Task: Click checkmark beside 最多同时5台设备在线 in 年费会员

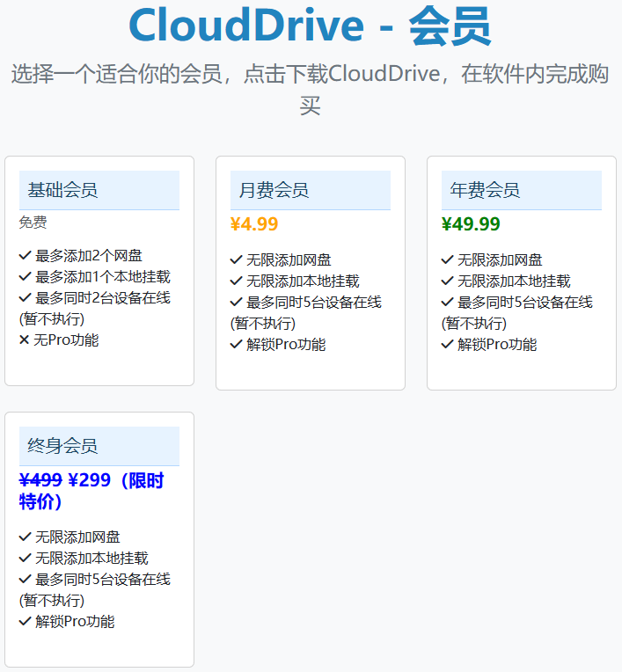Action: [x=448, y=303]
